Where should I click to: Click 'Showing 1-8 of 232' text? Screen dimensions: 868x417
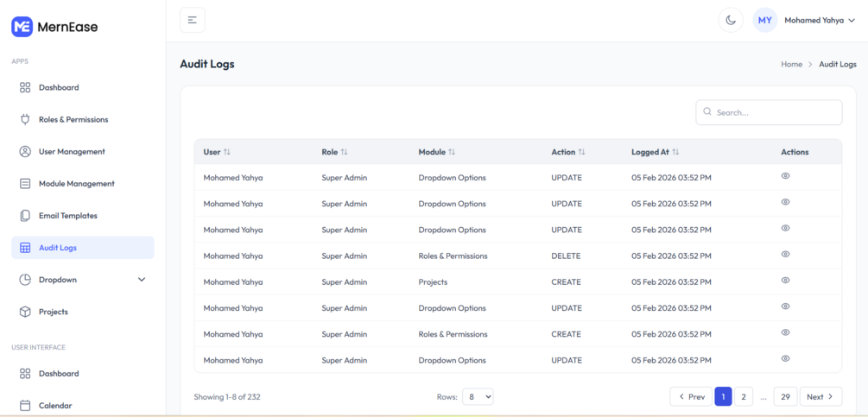227,396
